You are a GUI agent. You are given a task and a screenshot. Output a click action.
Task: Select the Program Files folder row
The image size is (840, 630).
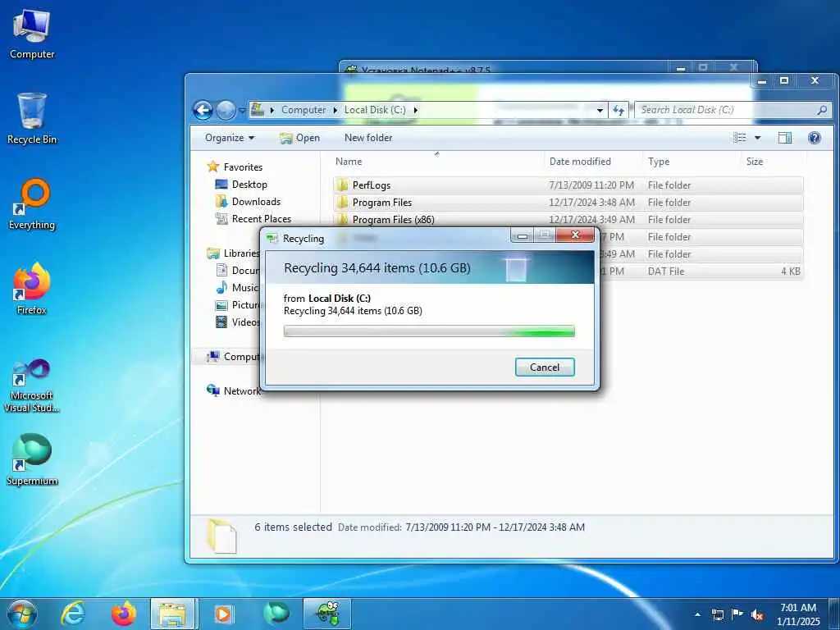568,203
